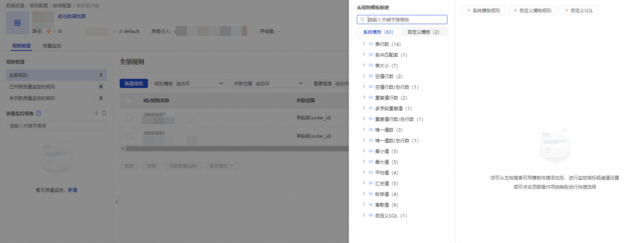Image resolution: width=644 pixels, height=243 pixels.
Task: Click the 新建规则 button
Action: [x=134, y=83]
